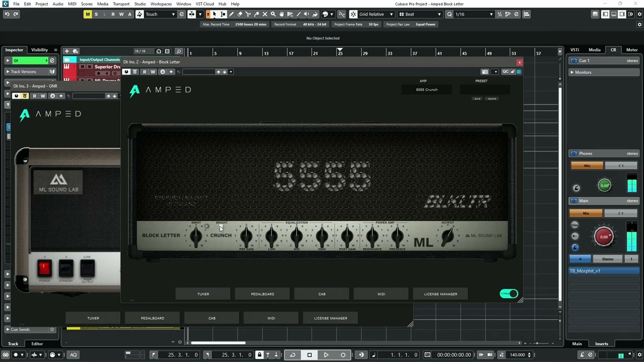Click the tempo value 140.000

click(x=517, y=355)
